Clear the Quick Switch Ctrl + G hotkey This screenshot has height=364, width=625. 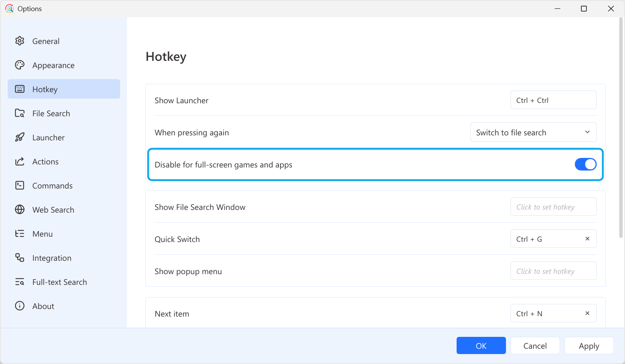587,239
